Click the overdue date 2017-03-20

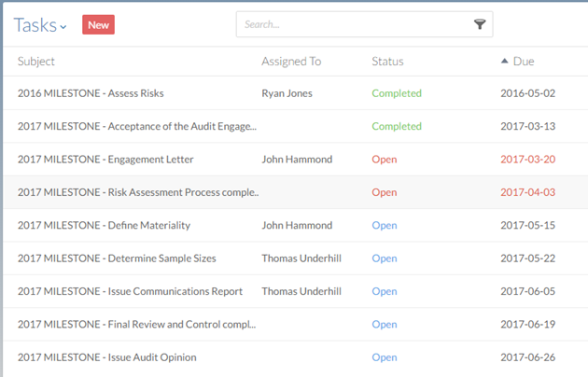tap(527, 160)
